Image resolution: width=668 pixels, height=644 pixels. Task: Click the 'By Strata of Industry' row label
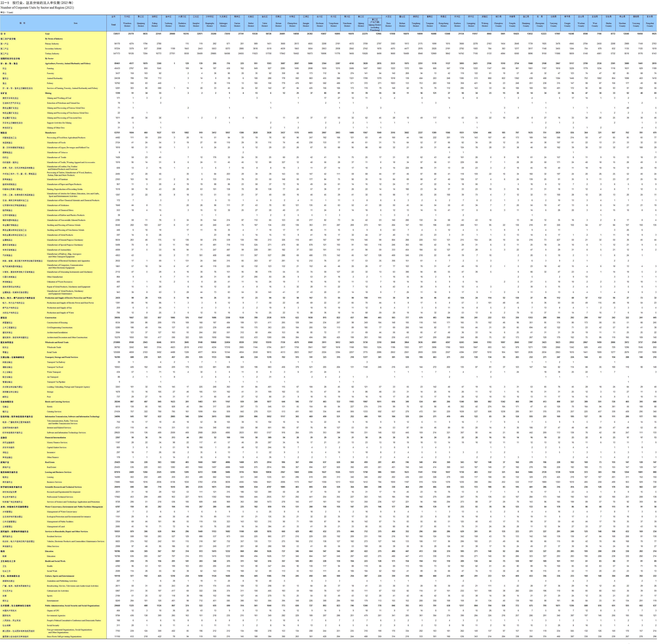(x=54, y=39)
